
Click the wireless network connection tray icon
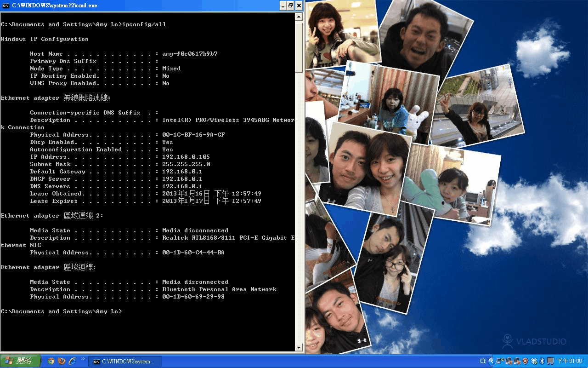500,361
